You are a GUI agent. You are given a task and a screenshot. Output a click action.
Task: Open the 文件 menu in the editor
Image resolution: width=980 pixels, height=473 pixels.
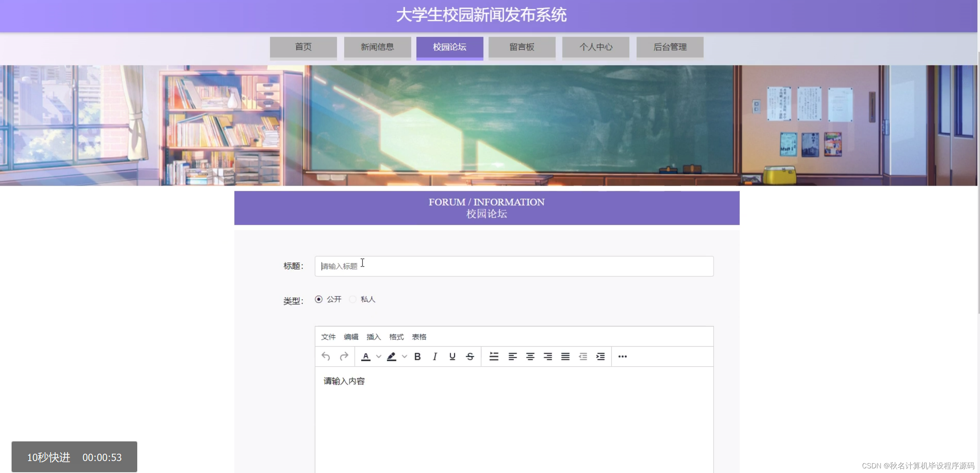(x=328, y=337)
